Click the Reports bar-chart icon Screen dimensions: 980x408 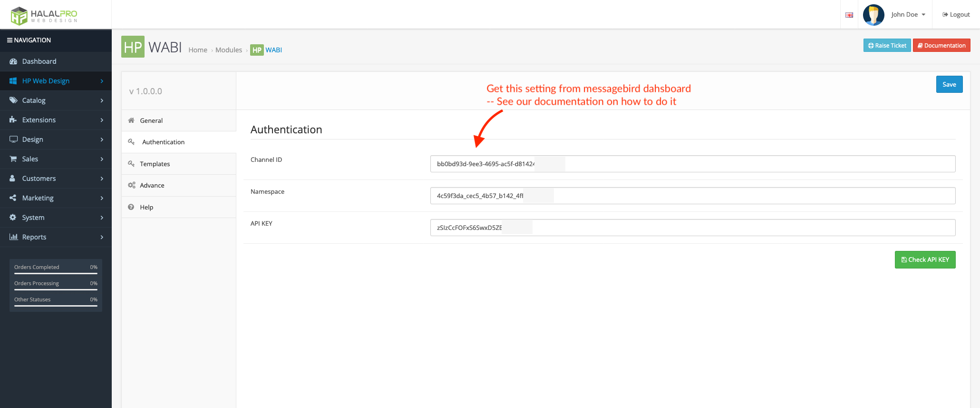point(13,237)
